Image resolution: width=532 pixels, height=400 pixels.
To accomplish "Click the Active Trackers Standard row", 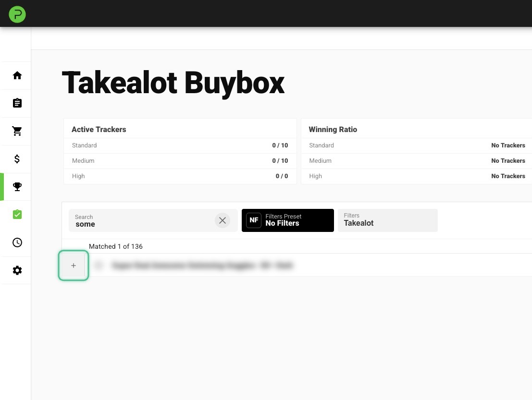I will [180, 145].
